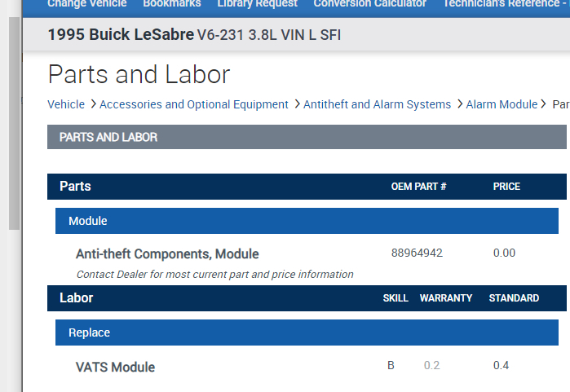The image size is (570, 392).
Task: Open Bookmarks in the top navigation
Action: click(x=171, y=4)
